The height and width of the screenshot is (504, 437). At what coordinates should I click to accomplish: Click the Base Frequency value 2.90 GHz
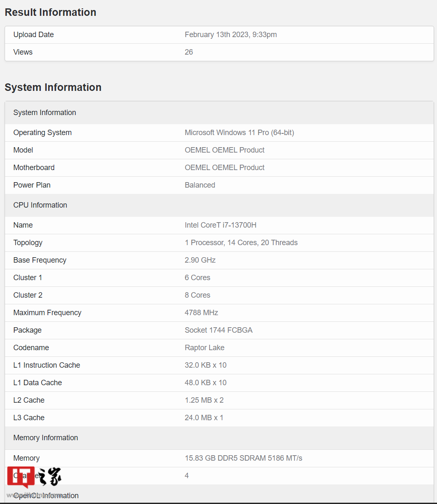click(200, 260)
